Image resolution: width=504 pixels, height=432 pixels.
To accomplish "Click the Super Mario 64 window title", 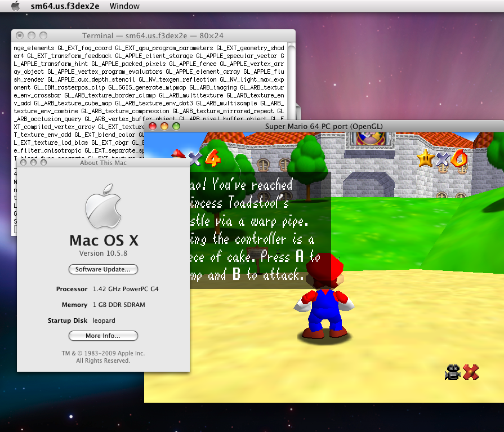I will 324,126.
